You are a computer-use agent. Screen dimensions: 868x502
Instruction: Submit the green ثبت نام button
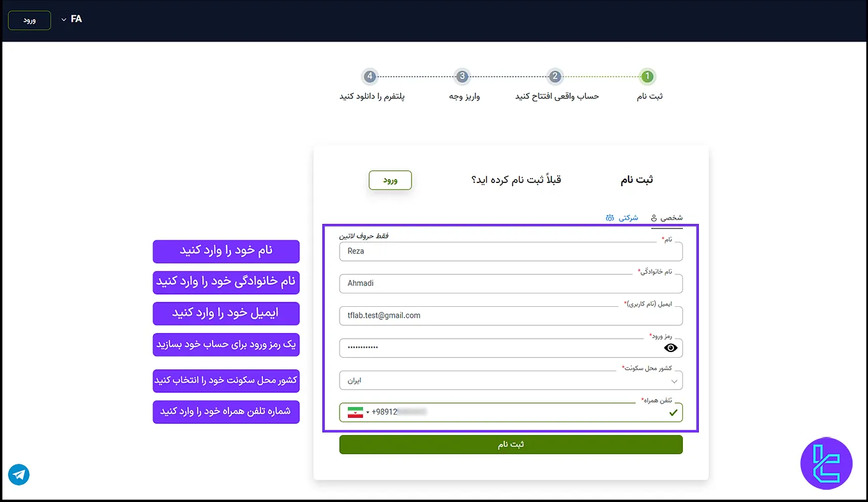[511, 445]
